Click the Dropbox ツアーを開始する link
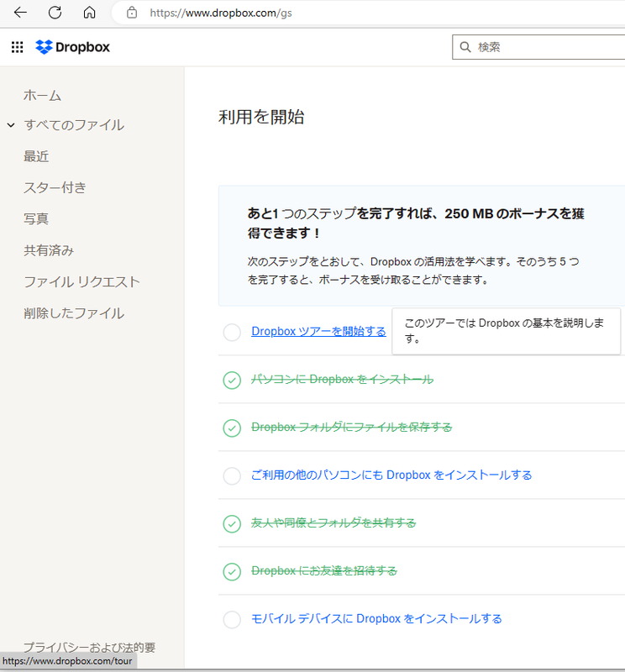 coord(318,332)
